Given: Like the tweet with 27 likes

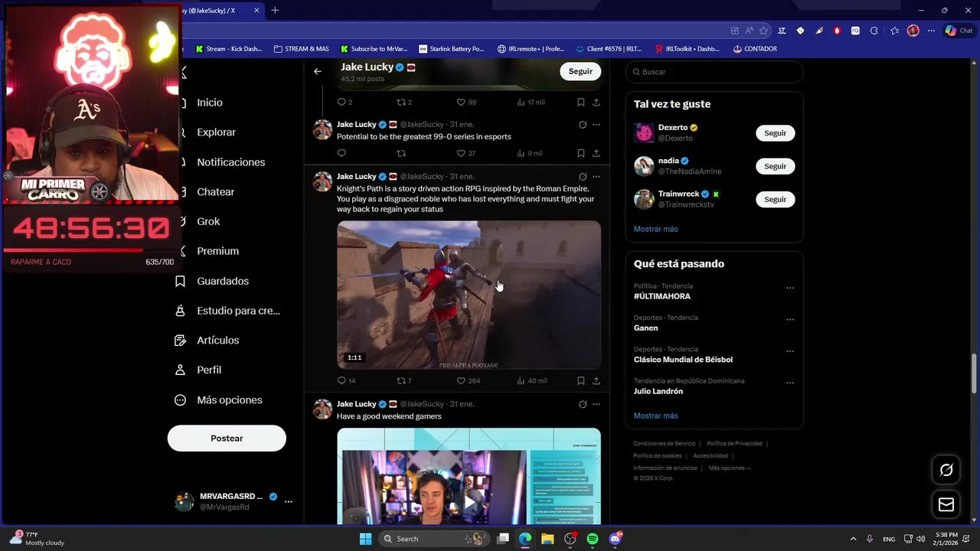Looking at the screenshot, I should 465,153.
